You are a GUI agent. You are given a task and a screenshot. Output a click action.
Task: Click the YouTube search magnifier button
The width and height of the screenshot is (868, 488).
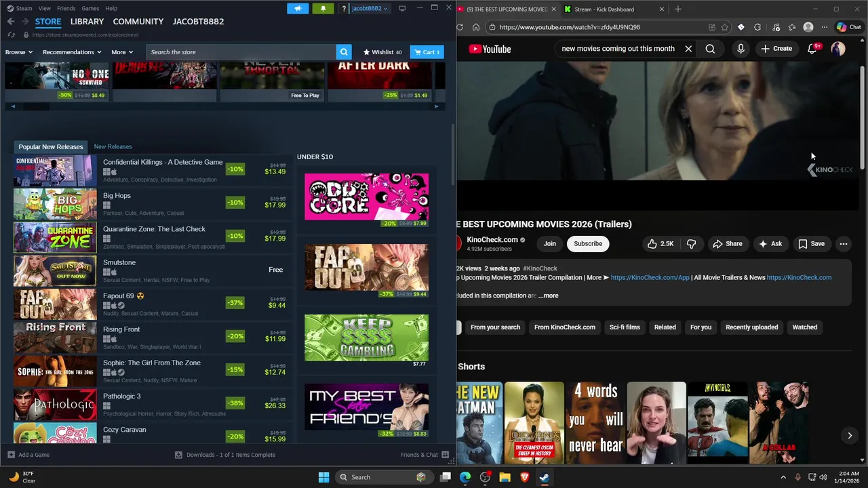pos(710,49)
